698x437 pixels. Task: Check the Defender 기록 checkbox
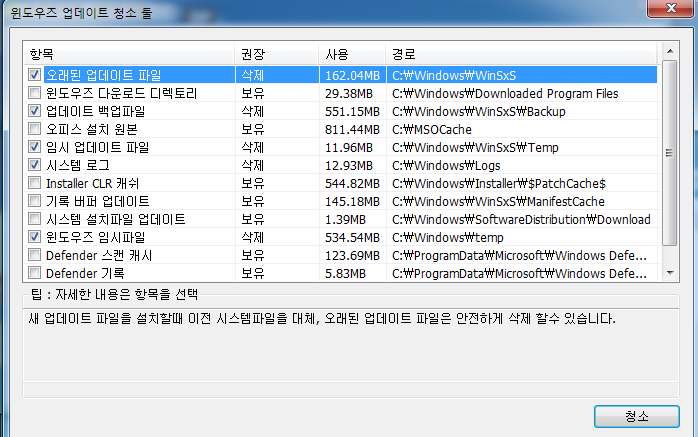coord(34,273)
